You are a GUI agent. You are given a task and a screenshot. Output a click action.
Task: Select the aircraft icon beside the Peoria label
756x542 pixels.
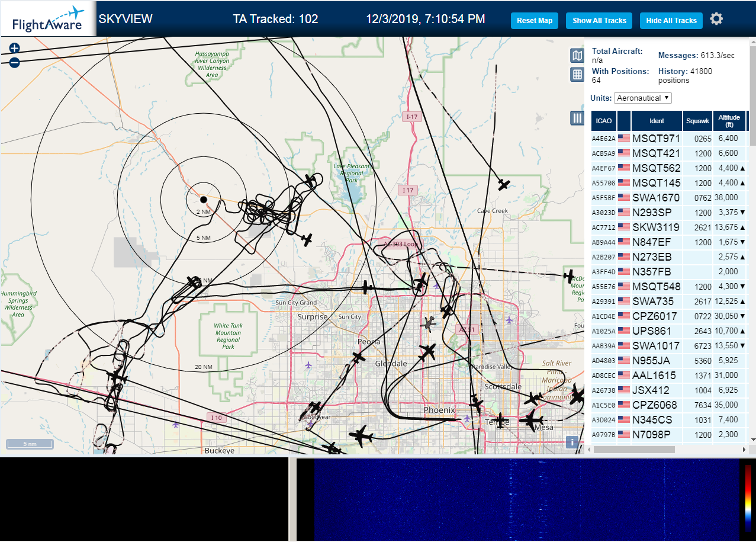click(x=359, y=357)
